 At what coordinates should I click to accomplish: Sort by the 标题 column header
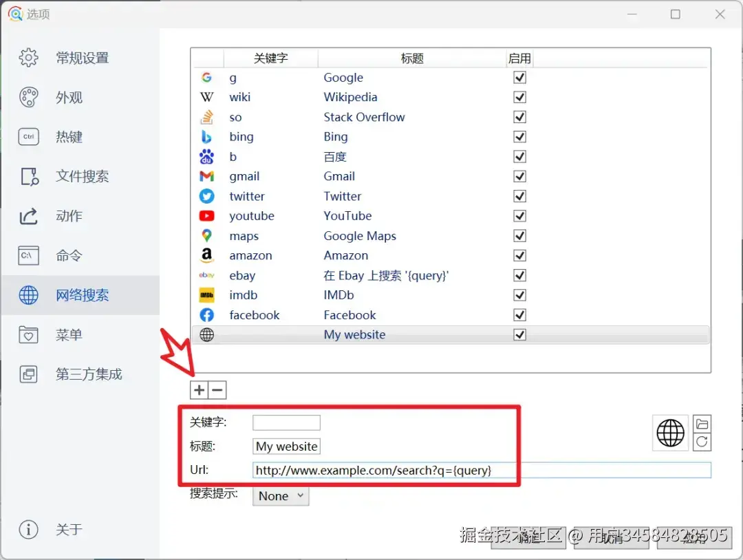pyautogui.click(x=412, y=58)
